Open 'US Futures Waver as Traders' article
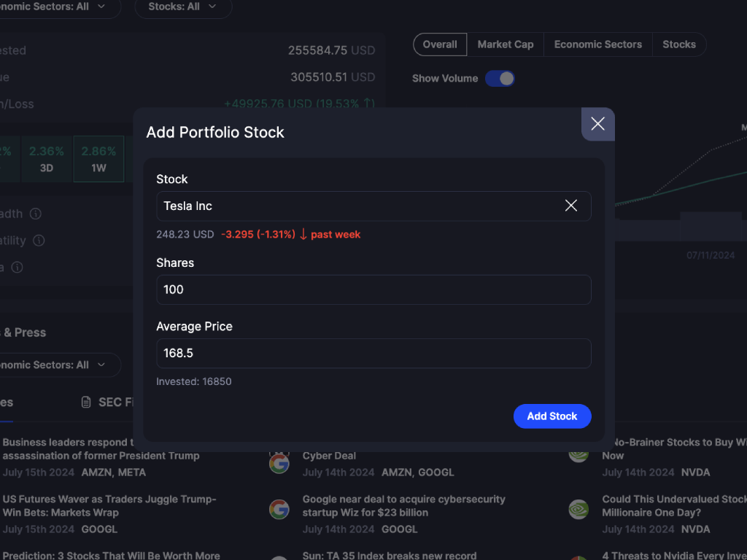Image resolution: width=747 pixels, height=560 pixels. (x=109, y=506)
